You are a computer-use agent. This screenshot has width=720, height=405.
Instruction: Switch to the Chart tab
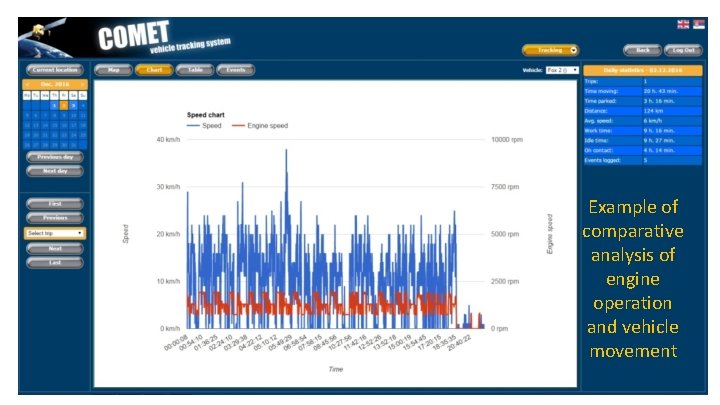pyautogui.click(x=154, y=70)
